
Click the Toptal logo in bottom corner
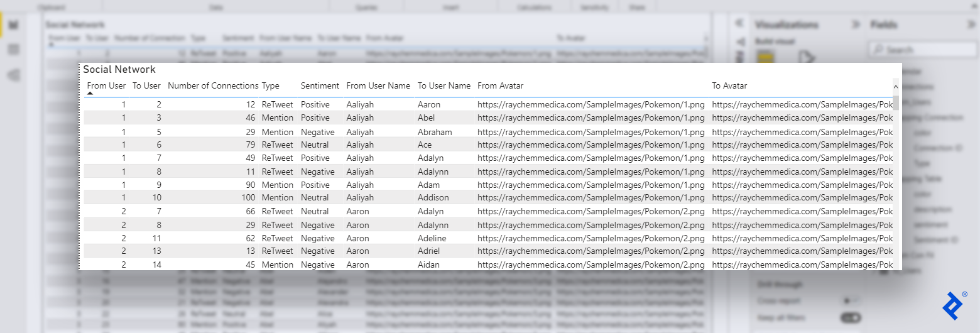click(953, 305)
